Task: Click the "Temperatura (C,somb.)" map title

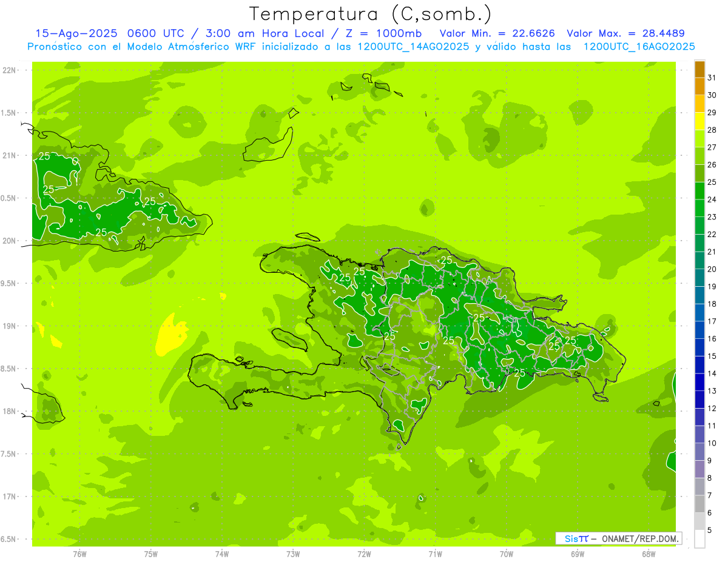Action: 371,14
